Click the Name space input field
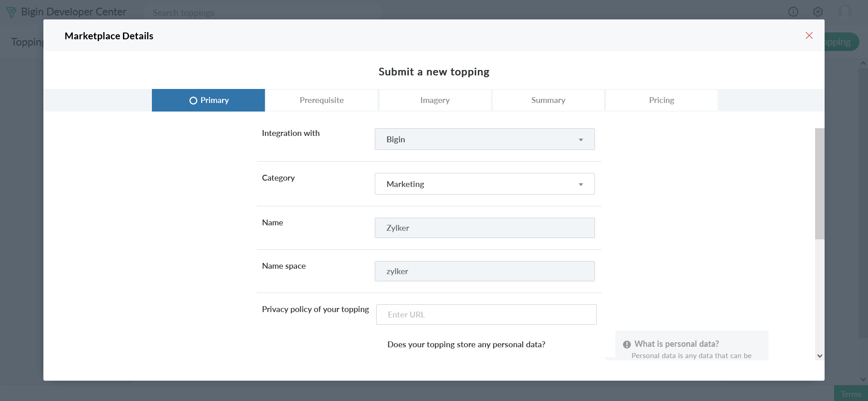 tap(484, 271)
